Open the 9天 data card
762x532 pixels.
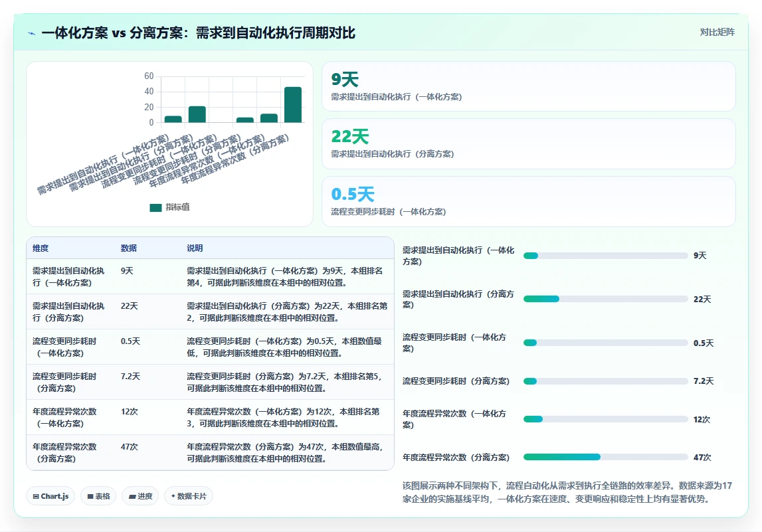[529, 86]
